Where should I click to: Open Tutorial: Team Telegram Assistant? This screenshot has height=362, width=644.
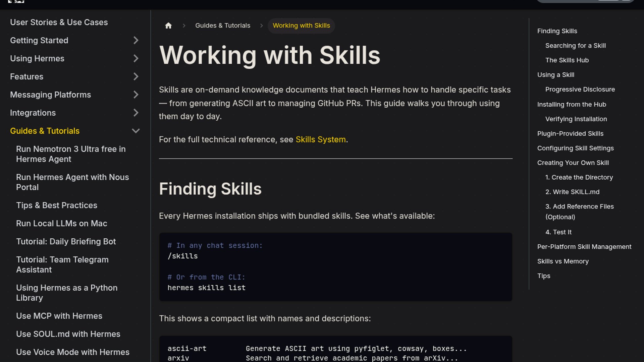click(62, 264)
